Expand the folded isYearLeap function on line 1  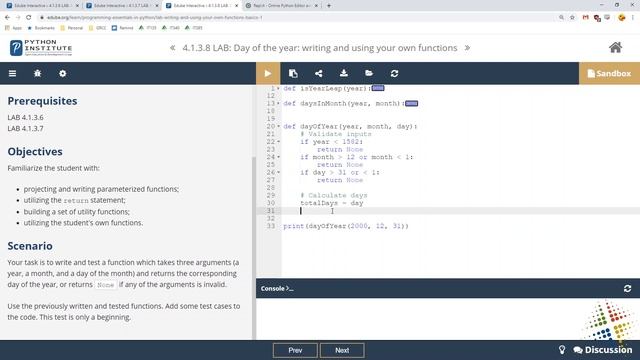pos(278,88)
